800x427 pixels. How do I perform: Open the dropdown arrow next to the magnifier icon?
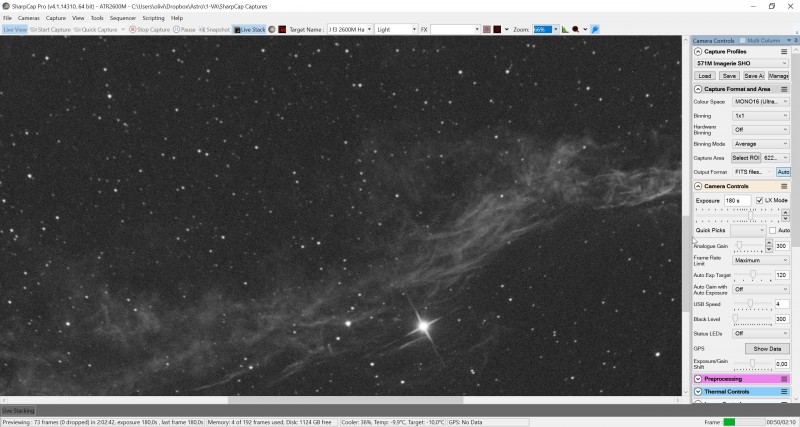585,30
